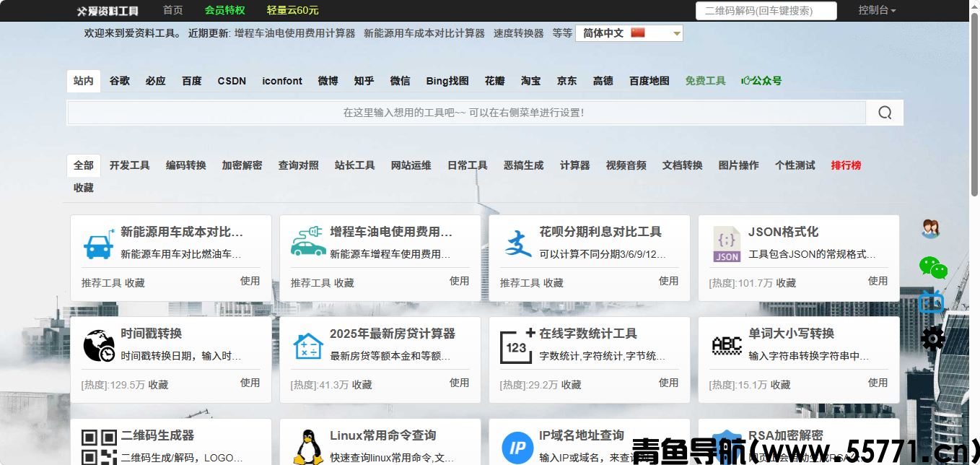Open the green 公众号 link
980x465 pixels.
pos(761,81)
